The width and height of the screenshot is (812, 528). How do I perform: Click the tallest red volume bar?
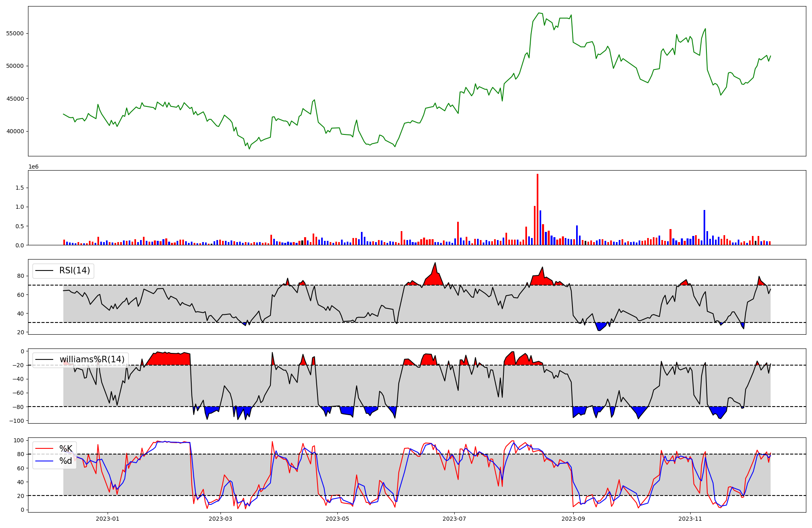coord(538,210)
